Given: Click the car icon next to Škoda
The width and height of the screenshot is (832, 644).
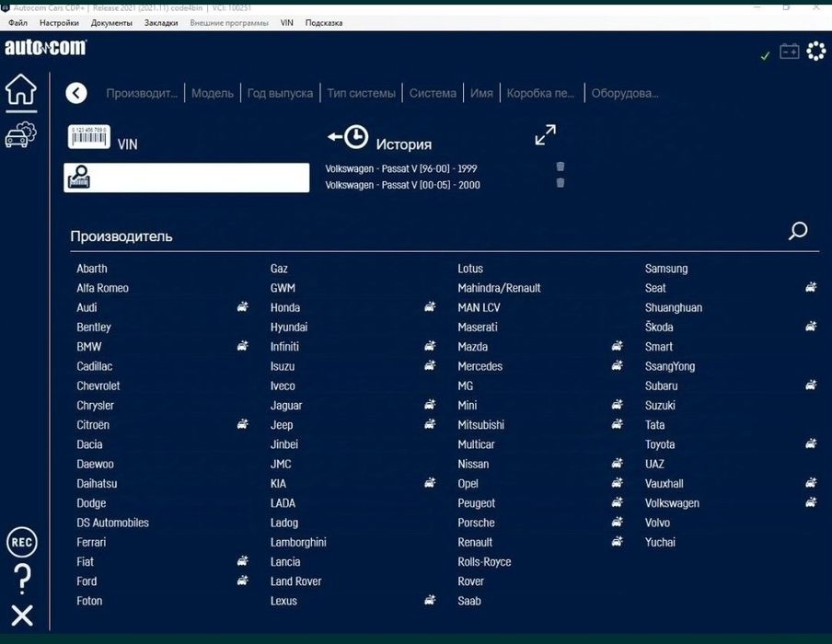Looking at the screenshot, I should [x=812, y=327].
